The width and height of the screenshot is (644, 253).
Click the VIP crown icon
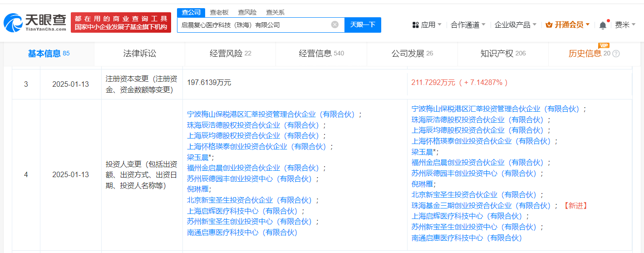[x=549, y=25]
